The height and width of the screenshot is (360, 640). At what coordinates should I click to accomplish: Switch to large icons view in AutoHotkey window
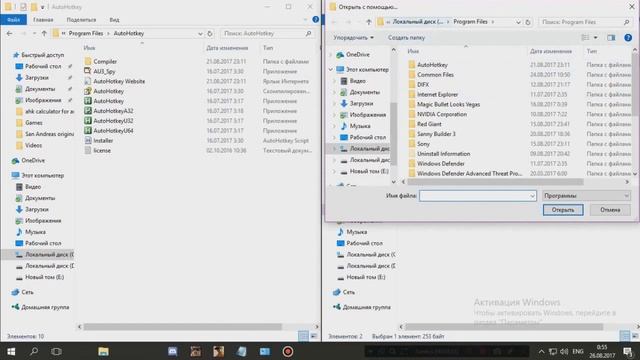point(314,336)
